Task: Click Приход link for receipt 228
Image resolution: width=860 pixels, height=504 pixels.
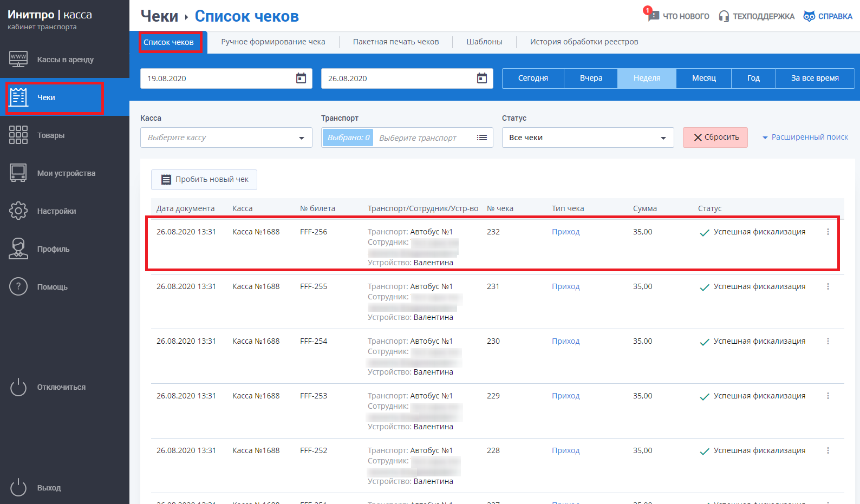Action: click(566, 450)
